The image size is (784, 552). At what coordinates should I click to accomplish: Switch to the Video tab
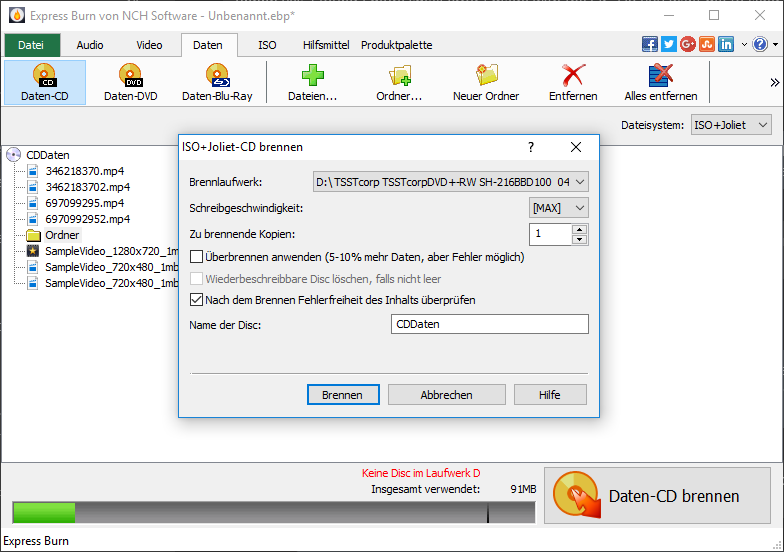click(x=149, y=45)
